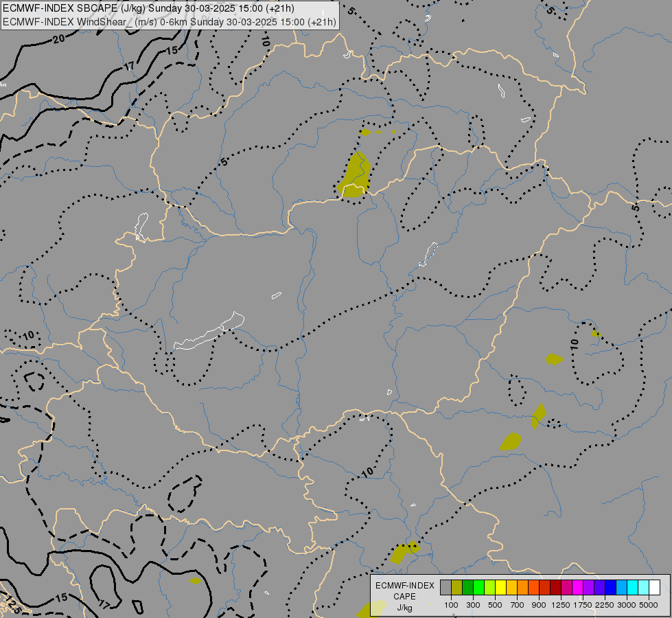The image size is (672, 618).
Task: Click the legend label '3000'
Action: (x=627, y=605)
